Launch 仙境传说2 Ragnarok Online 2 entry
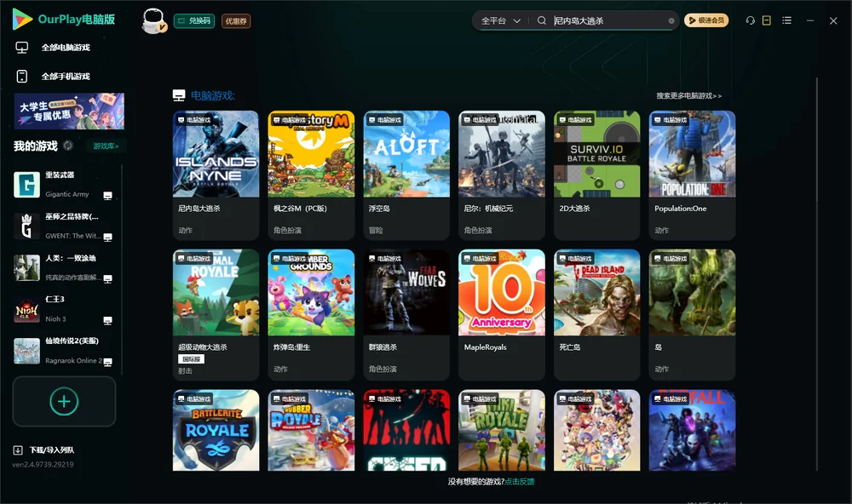This screenshot has height=504, width=852. pos(62,351)
